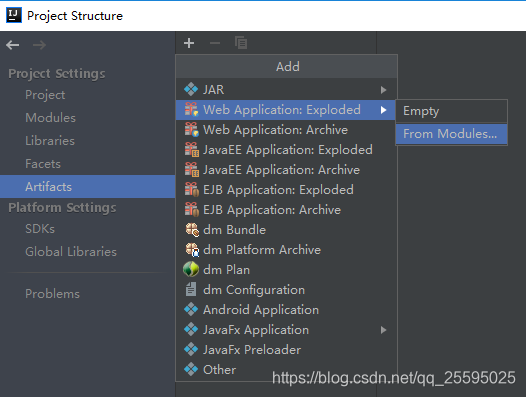This screenshot has height=397, width=526.
Task: Select Android Application menu entry
Action: (286, 310)
